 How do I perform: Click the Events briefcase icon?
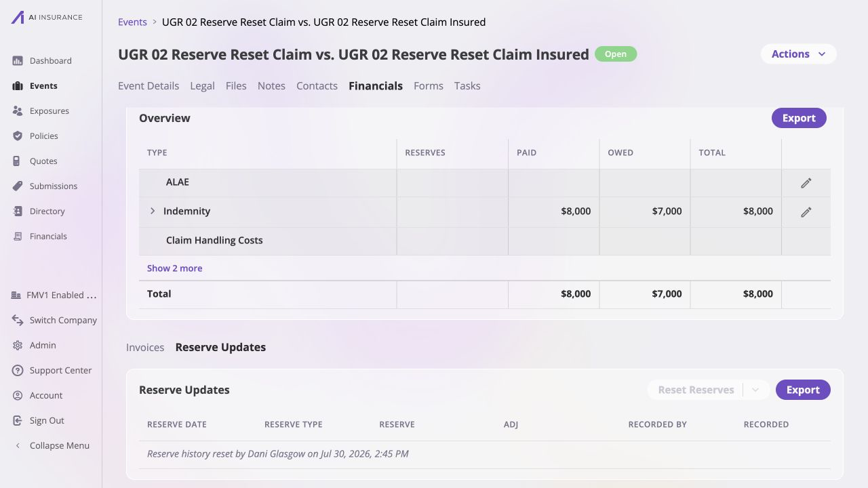pos(18,86)
